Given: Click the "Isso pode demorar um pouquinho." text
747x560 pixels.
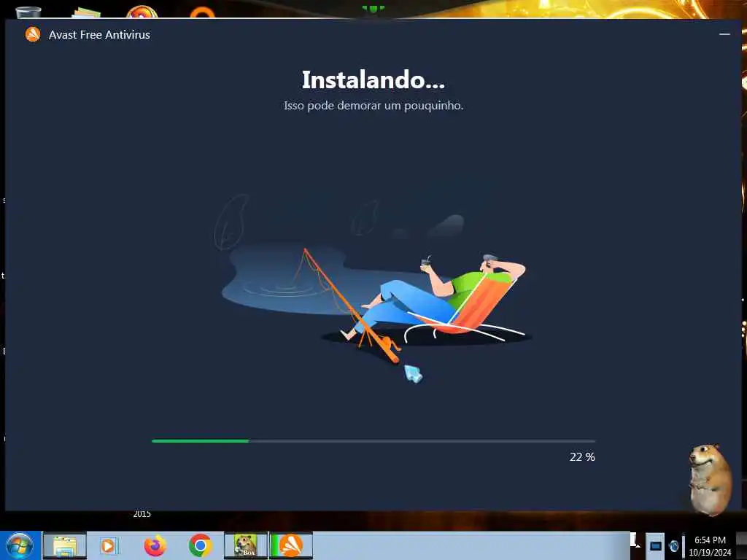Looking at the screenshot, I should pyautogui.click(x=373, y=105).
